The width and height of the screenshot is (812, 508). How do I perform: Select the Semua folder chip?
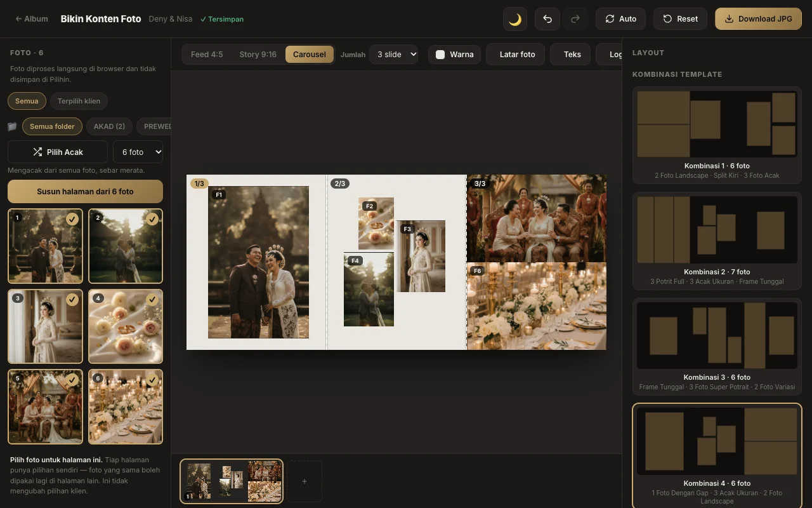pos(52,126)
